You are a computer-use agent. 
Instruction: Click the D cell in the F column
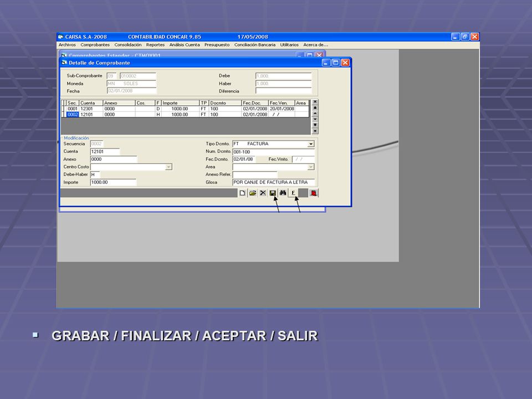[x=158, y=109]
